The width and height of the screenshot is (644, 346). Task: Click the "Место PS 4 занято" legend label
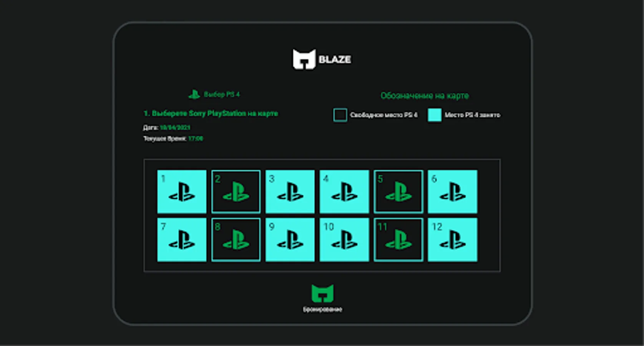[472, 115]
